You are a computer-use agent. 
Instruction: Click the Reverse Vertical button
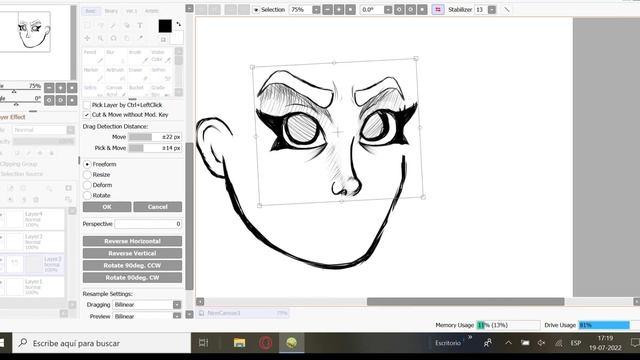(132, 253)
